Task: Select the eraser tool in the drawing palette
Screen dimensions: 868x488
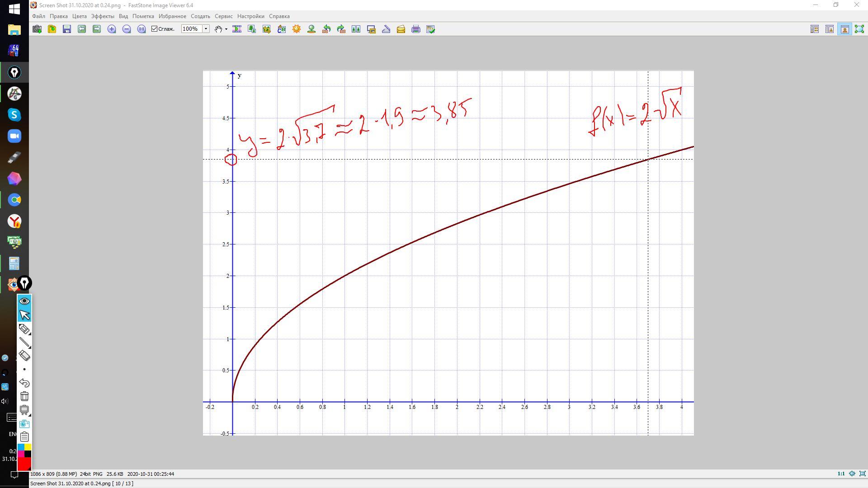Action: 24,356
